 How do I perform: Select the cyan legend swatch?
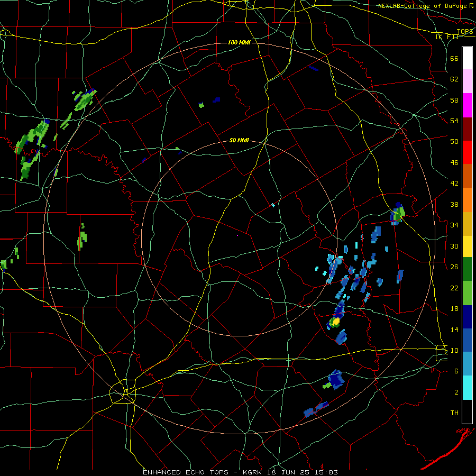[467, 388]
